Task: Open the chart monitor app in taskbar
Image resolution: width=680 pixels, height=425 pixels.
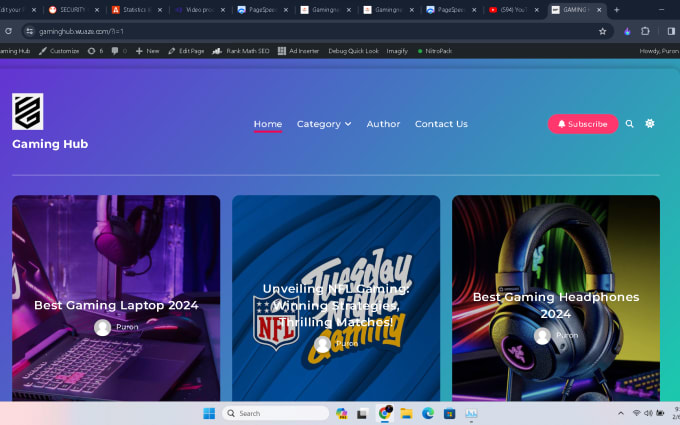Action: 471,413
